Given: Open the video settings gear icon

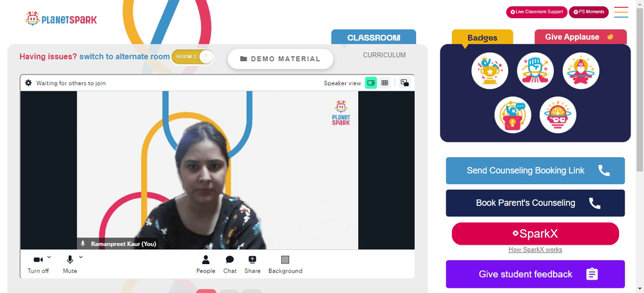Looking at the screenshot, I should [28, 83].
